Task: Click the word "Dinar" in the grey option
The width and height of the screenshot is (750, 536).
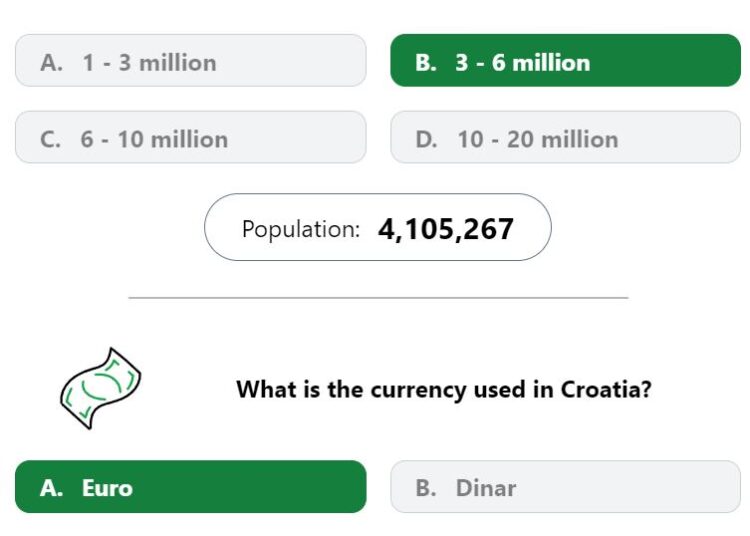Action: (x=486, y=488)
